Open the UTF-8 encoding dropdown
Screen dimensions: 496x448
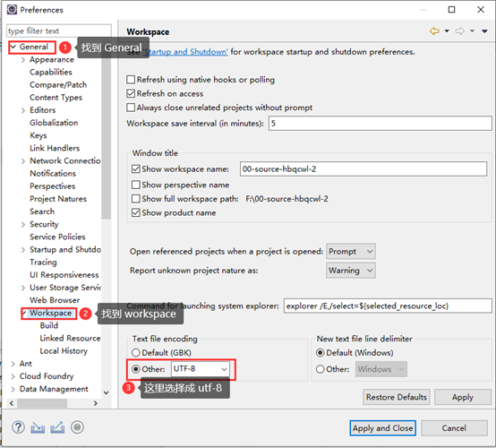[x=201, y=369]
